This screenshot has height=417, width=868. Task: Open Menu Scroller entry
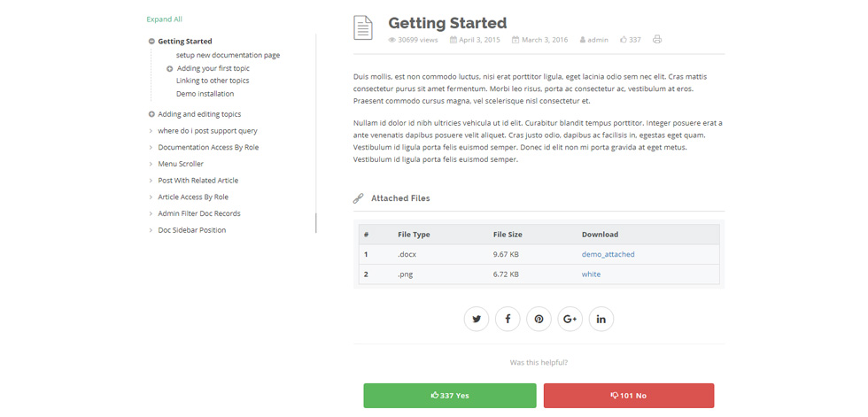click(x=181, y=165)
